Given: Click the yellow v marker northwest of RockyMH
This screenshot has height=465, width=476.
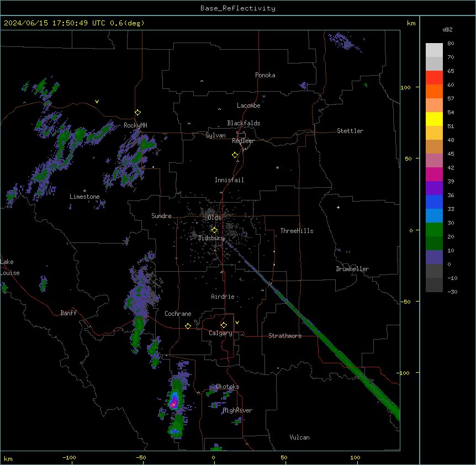Looking at the screenshot, I should (97, 102).
